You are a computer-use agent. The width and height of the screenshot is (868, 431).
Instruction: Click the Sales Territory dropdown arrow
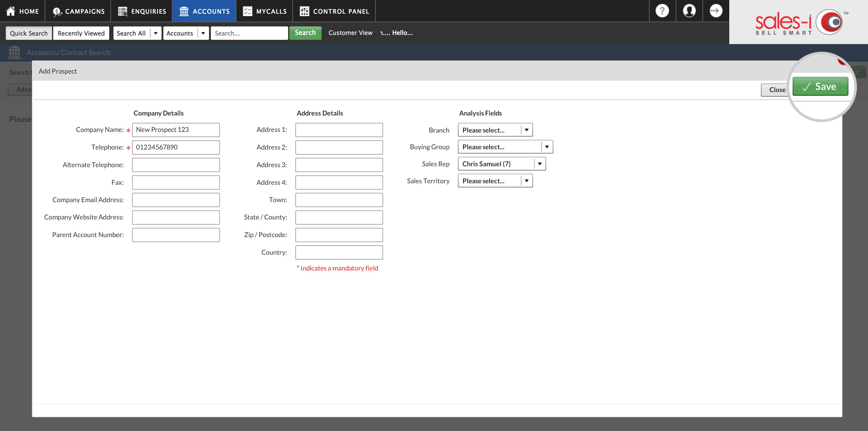point(527,181)
